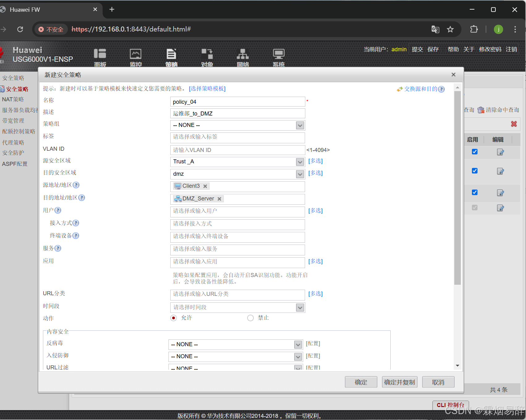Reload the page
The width and height of the screenshot is (526, 420).
(x=20, y=29)
